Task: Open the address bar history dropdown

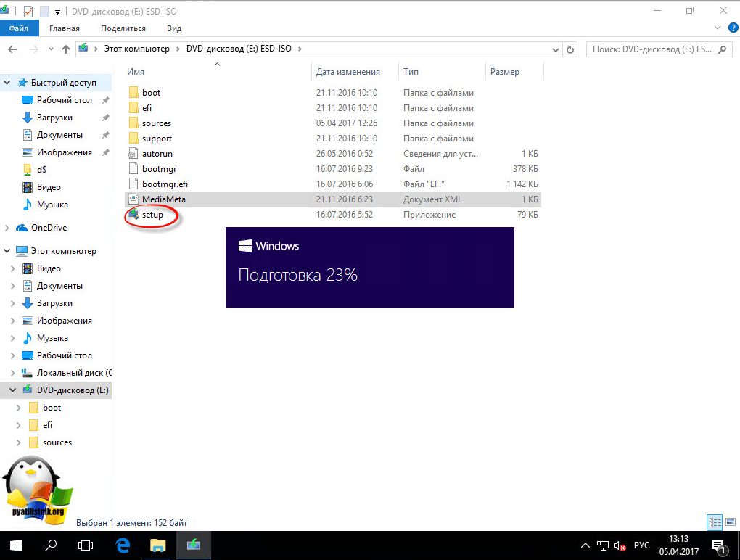Action: pos(554,49)
